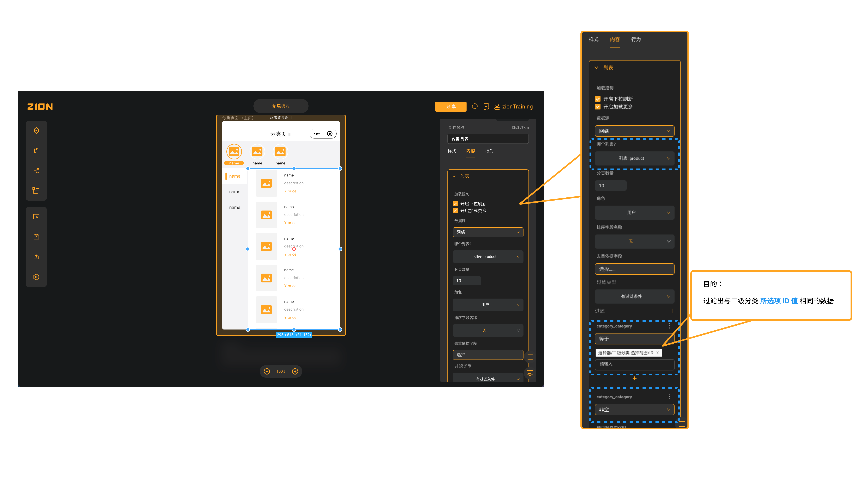
Task: Click the ZION logo
Action: click(40, 107)
